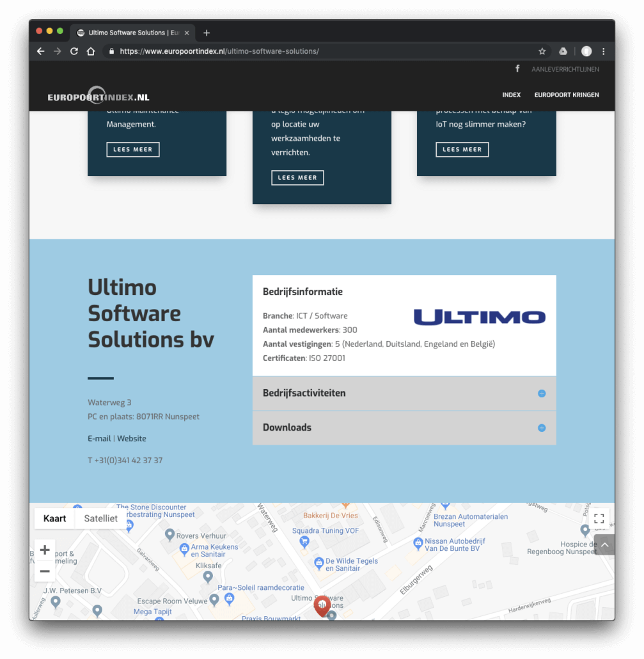Open the Facebook icon in the header
This screenshot has height=659, width=644.
517,68
